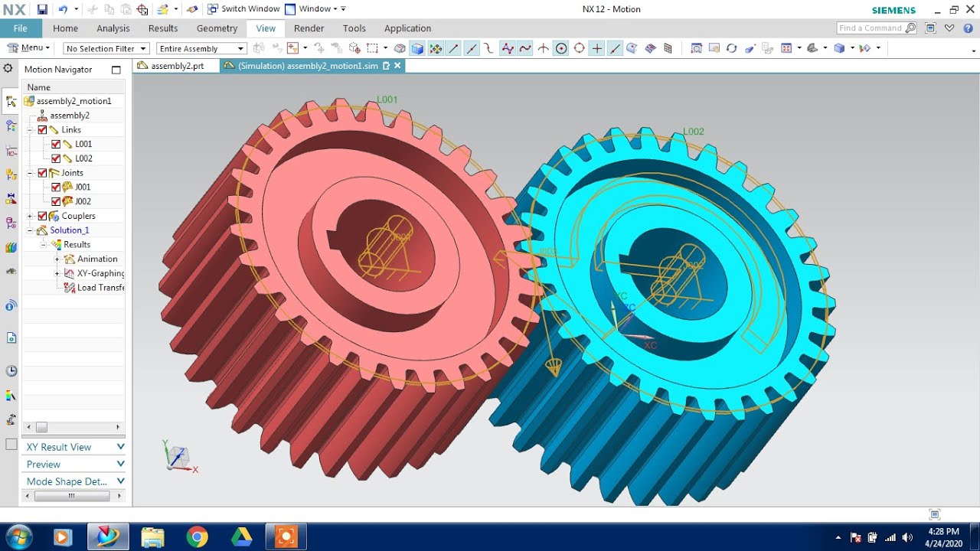Toggle the Joints group checkbox

(x=43, y=173)
